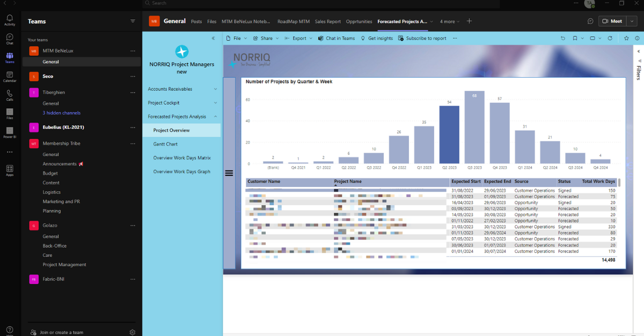Viewport: 644px width, 336px height.
Task: Open the TA profile avatar
Action: (590, 3)
